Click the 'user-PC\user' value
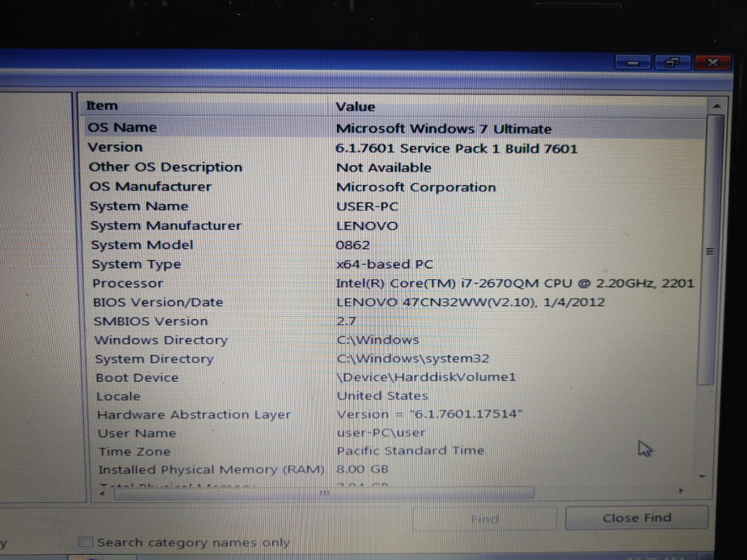The image size is (747, 560). tap(381, 433)
